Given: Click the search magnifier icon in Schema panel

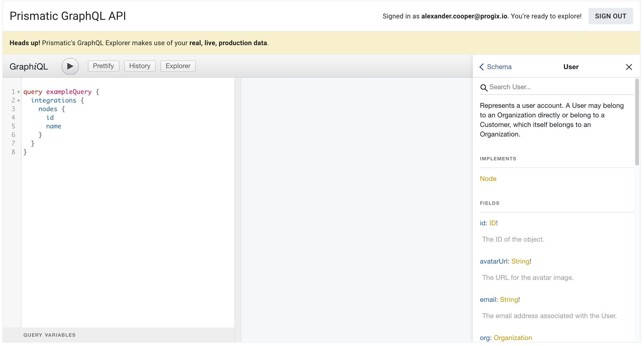Looking at the screenshot, I should point(484,87).
